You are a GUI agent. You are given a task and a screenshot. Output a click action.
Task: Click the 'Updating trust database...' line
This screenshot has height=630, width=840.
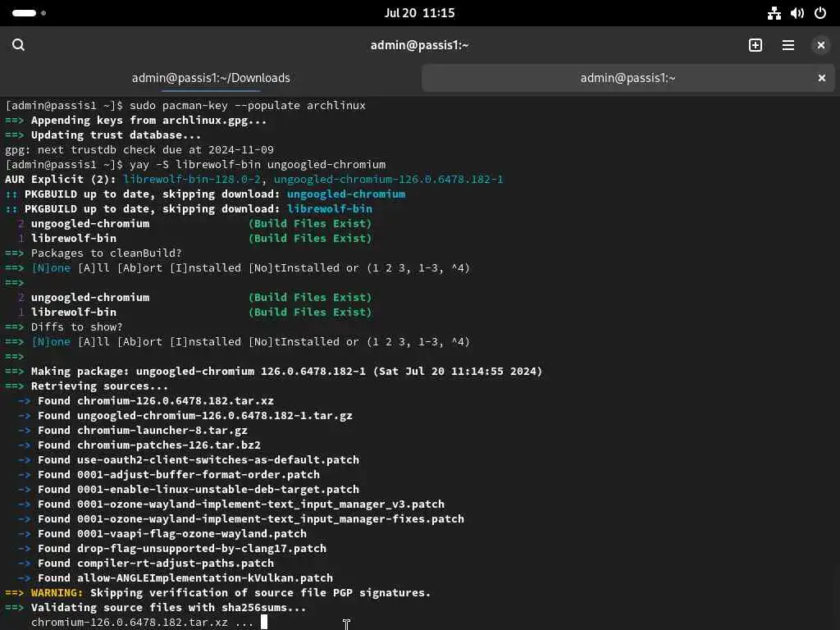click(103, 135)
